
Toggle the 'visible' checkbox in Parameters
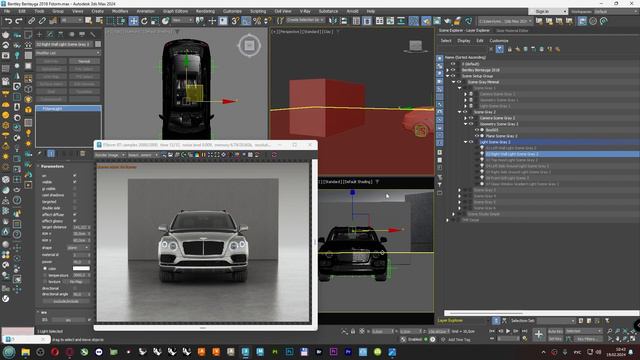point(75,182)
